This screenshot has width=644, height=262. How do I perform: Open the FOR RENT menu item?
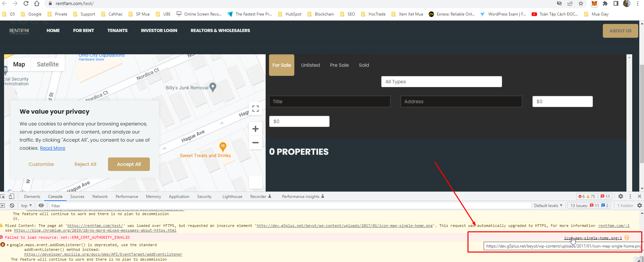click(84, 30)
